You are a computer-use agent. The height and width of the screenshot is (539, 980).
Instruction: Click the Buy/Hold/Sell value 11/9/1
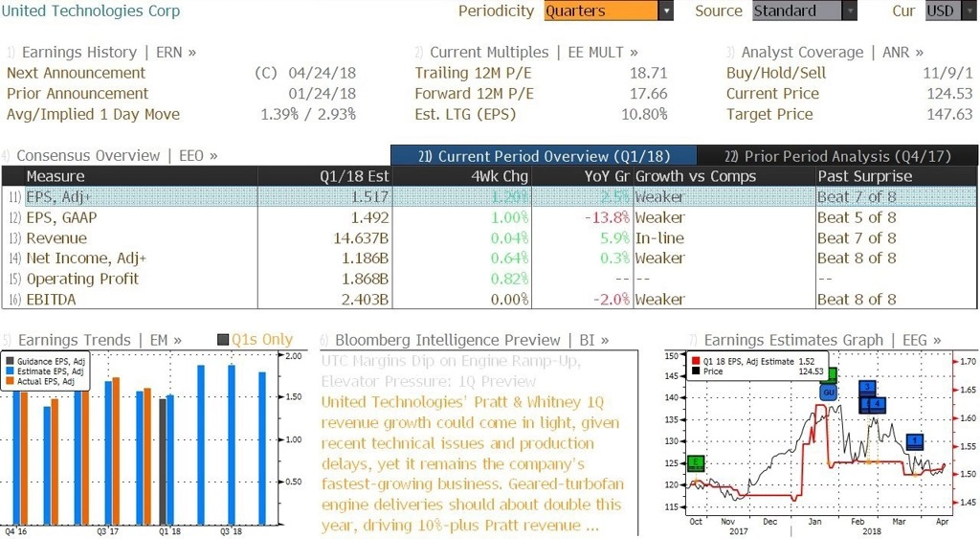click(x=947, y=73)
